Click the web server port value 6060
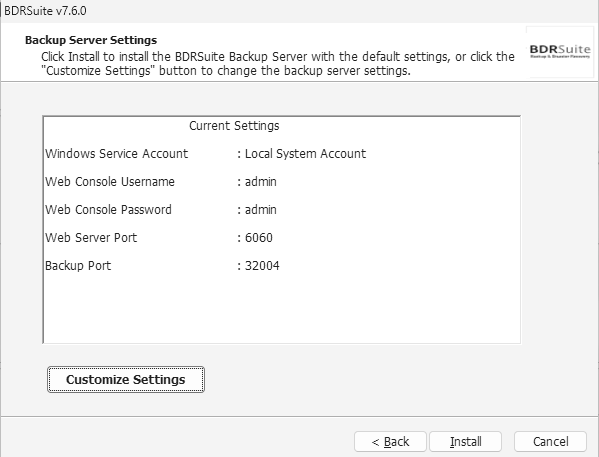599x457 pixels. (x=259, y=238)
